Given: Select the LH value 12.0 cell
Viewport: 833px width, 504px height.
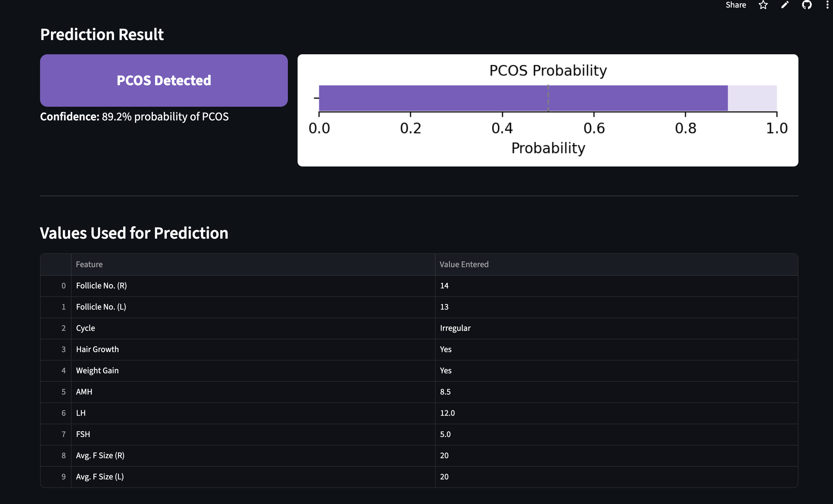Looking at the screenshot, I should coord(447,413).
